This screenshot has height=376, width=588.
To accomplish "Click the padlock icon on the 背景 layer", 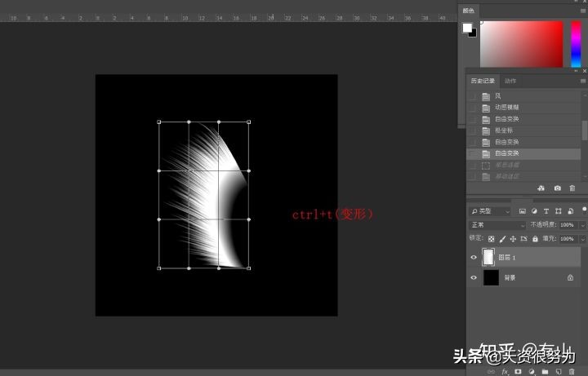I will [x=570, y=277].
